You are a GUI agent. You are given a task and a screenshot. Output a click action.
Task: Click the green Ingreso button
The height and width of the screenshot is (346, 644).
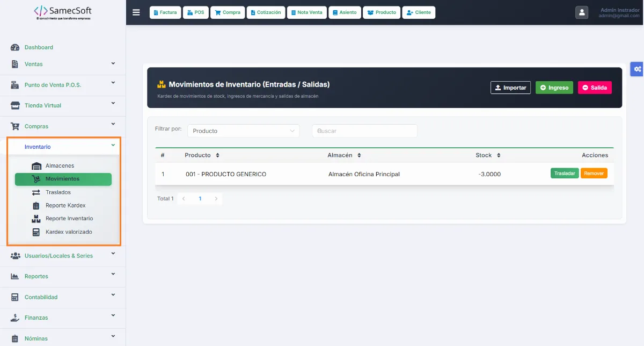coord(554,88)
